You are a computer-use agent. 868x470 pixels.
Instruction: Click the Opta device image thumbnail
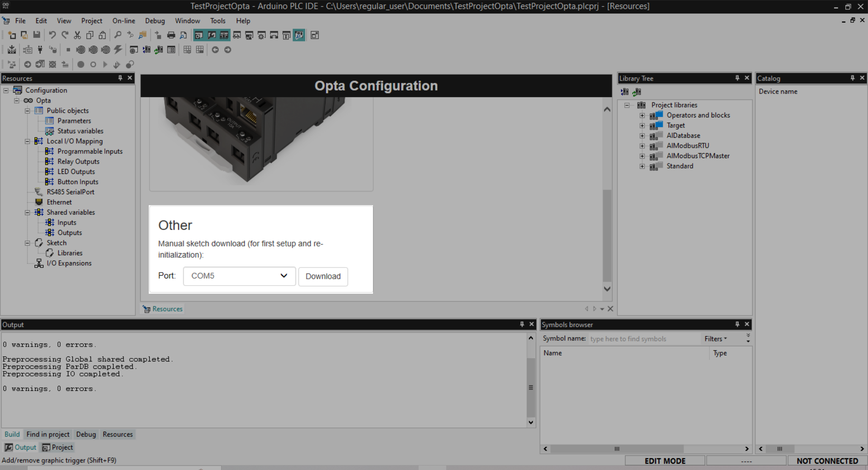coord(261,143)
